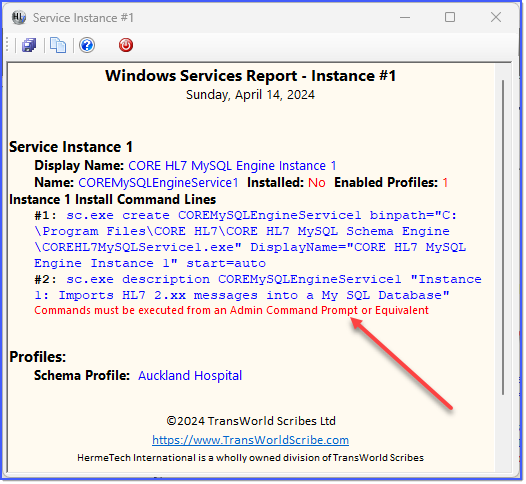Screen dimensions: 526x484
Task: Click the 'Enabled Profiles:' label
Action: 386,182
